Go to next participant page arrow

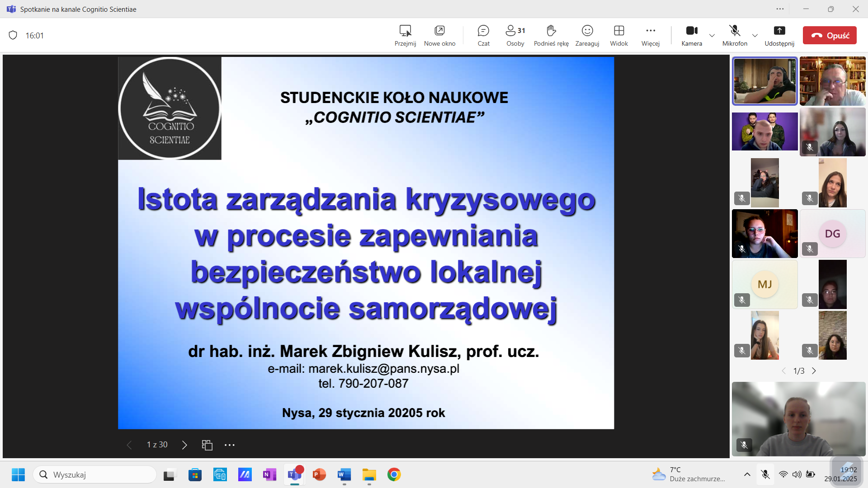(814, 371)
